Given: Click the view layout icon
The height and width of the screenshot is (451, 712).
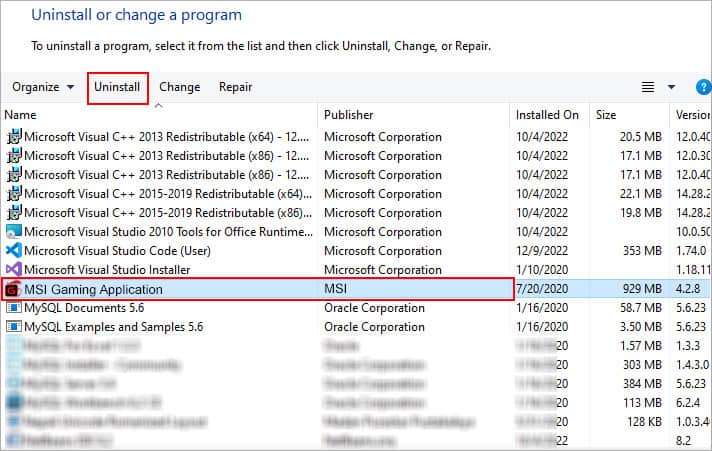Looking at the screenshot, I should (648, 87).
